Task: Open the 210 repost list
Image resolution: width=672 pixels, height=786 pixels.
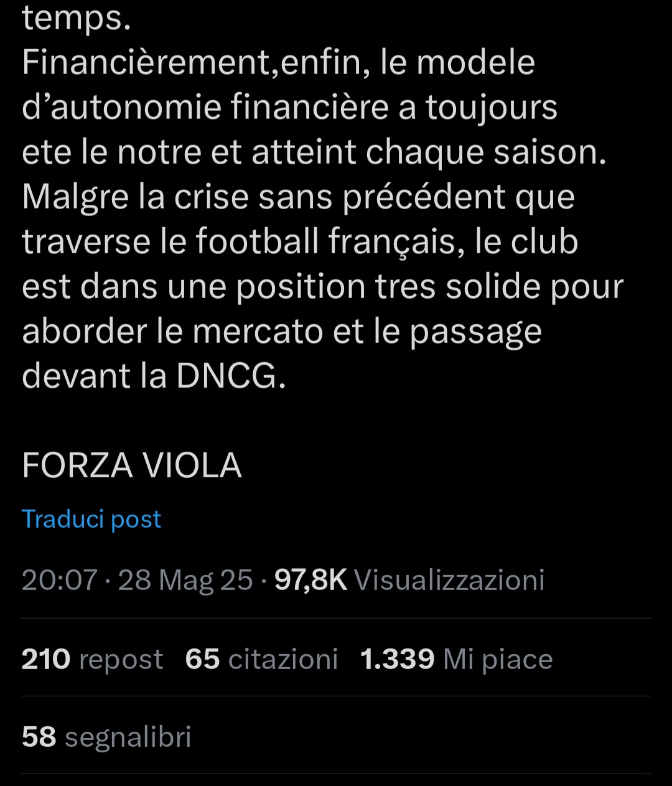Action: (92, 659)
